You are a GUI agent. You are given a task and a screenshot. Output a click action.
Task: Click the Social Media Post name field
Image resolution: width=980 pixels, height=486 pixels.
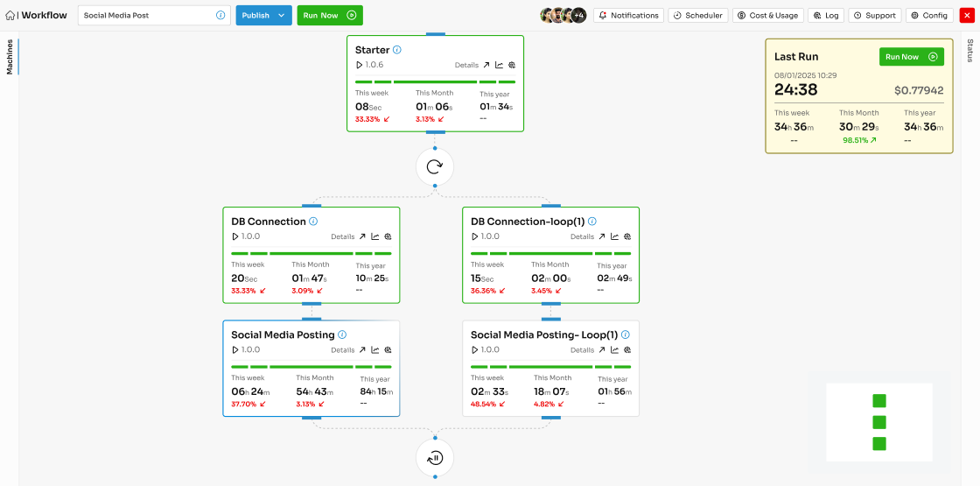tap(144, 16)
